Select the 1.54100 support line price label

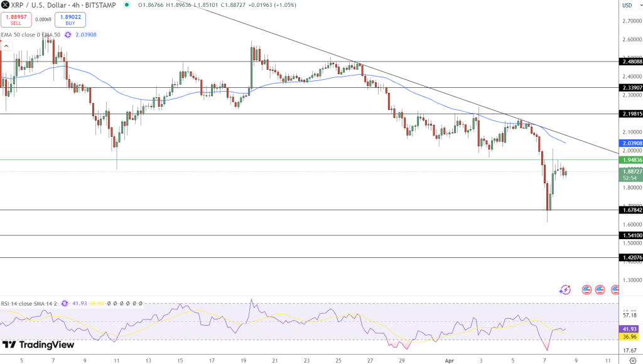(631, 235)
